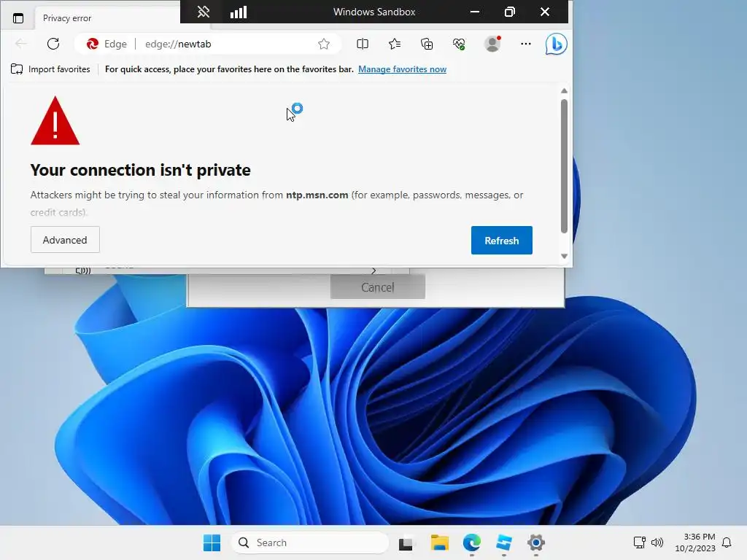Open File Explorer from the taskbar
Viewport: 747px width, 560px height.
pyautogui.click(x=440, y=542)
